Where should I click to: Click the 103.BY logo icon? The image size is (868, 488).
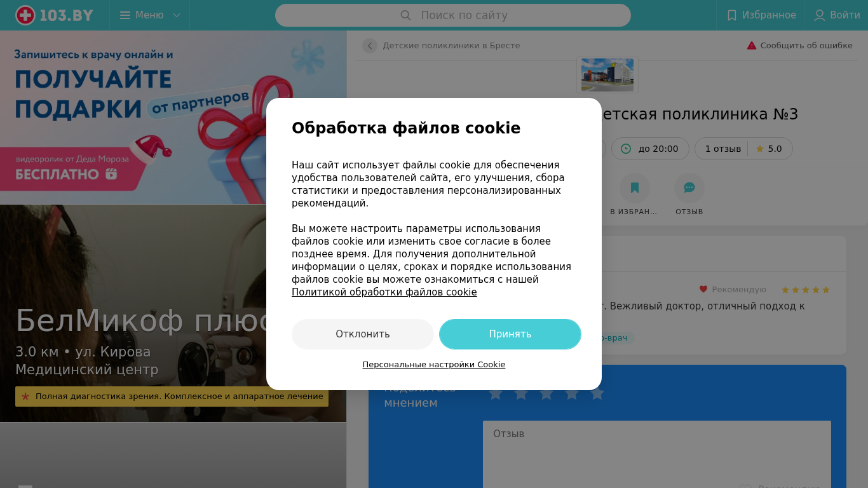[25, 15]
